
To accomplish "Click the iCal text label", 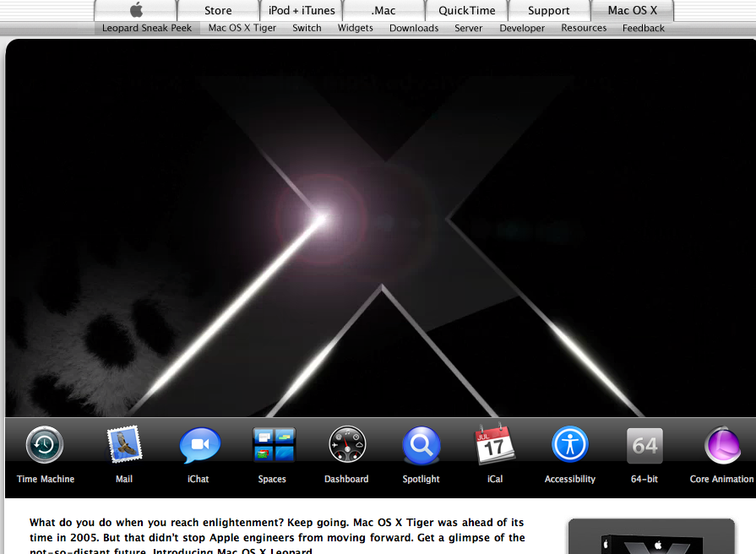I will 495,479.
